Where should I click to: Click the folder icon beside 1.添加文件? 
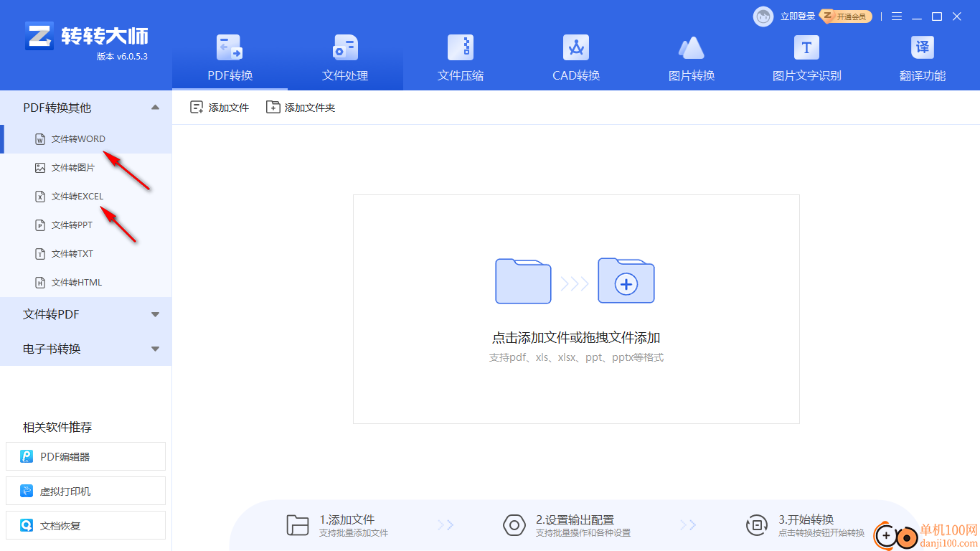[x=298, y=525]
